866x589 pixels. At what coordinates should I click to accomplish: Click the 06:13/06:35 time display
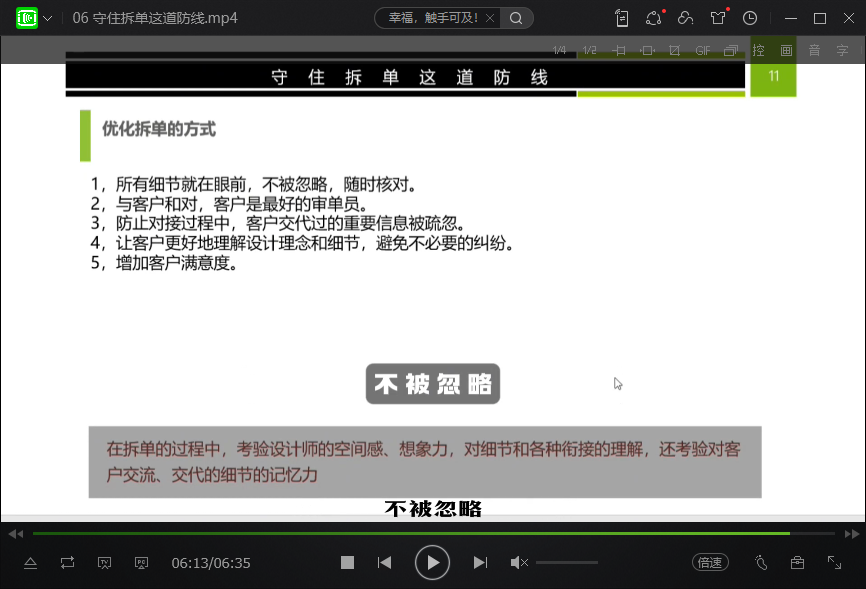pyautogui.click(x=211, y=563)
